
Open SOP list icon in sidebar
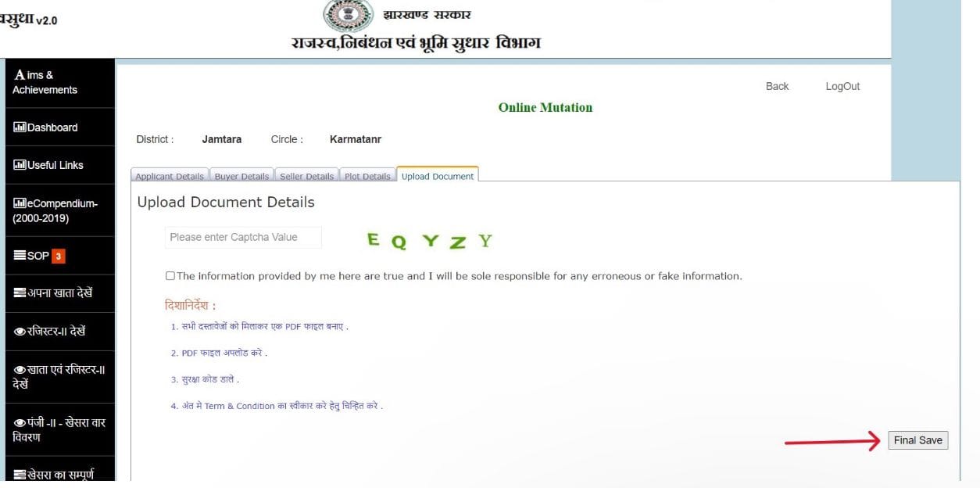tap(20, 256)
